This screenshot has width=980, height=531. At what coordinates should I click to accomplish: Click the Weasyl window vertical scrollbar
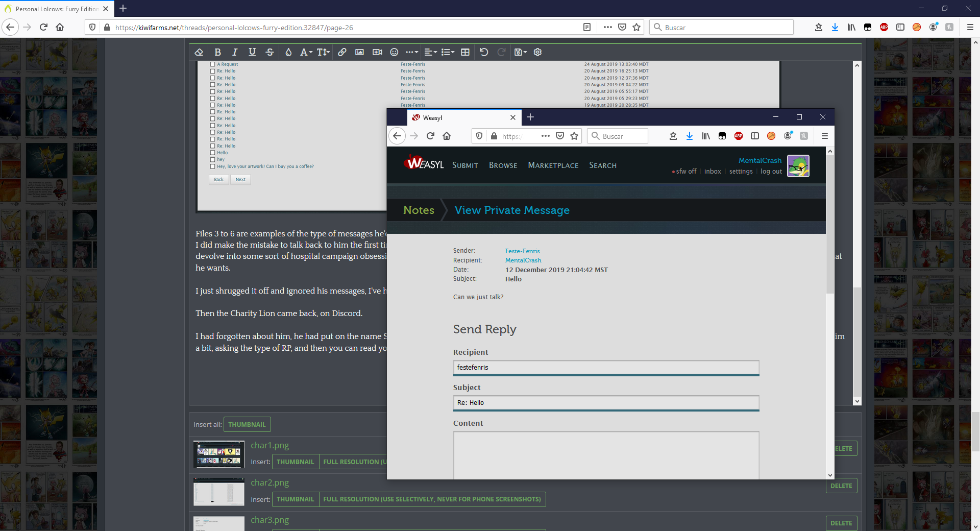click(x=830, y=225)
